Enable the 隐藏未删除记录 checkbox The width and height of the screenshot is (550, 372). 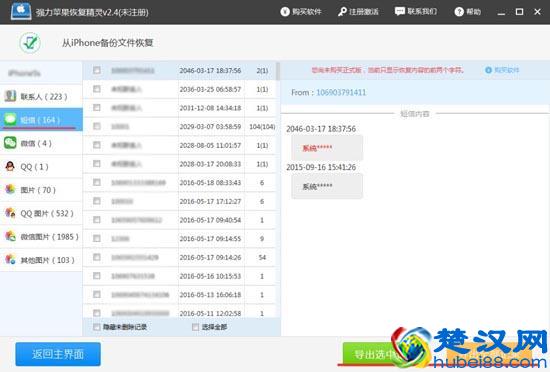pos(96,327)
